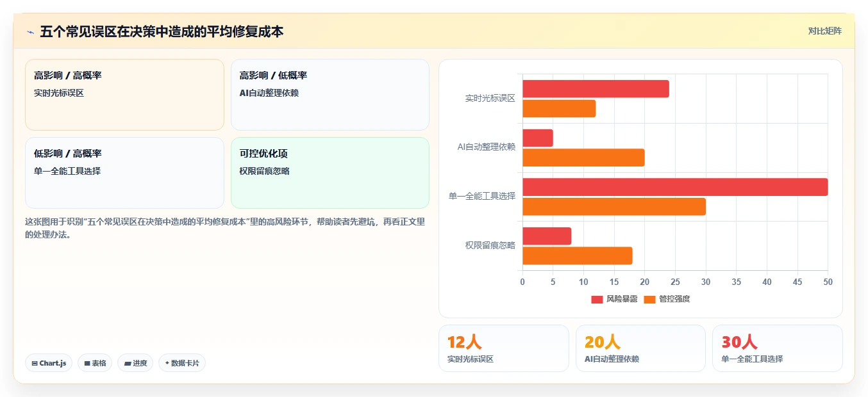
Task: Select the 高影响 / 低概率 card
Action: point(330,95)
